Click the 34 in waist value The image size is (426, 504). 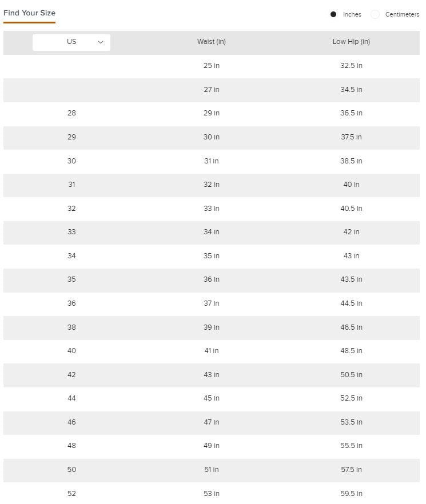pos(212,232)
